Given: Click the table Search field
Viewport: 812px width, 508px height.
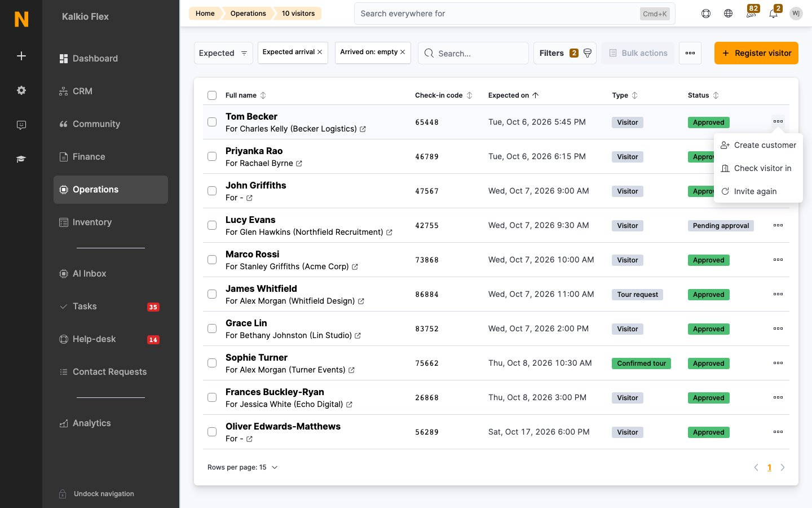Looking at the screenshot, I should [473, 53].
